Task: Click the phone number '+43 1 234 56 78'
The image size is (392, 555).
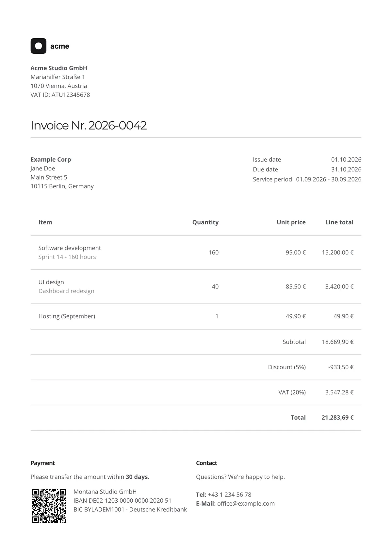Action: [230, 494]
